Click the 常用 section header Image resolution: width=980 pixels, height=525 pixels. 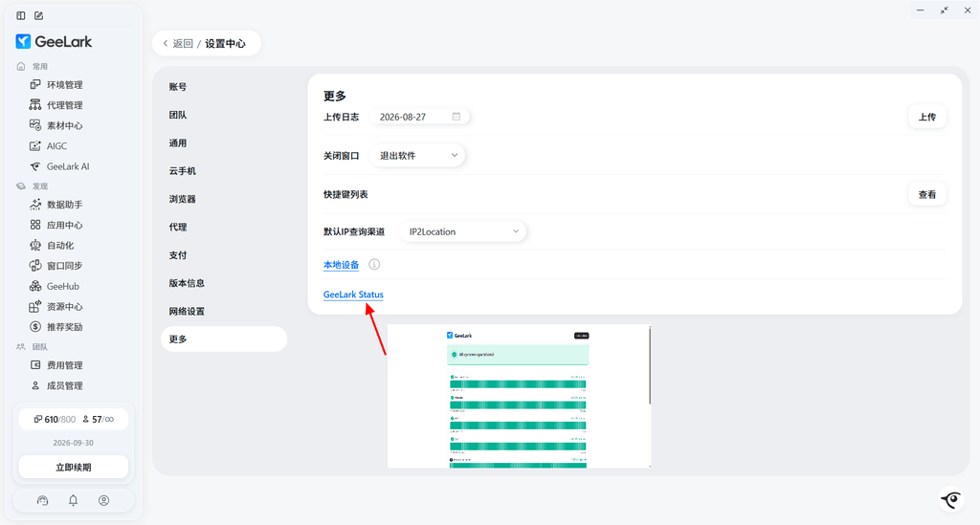click(33, 66)
